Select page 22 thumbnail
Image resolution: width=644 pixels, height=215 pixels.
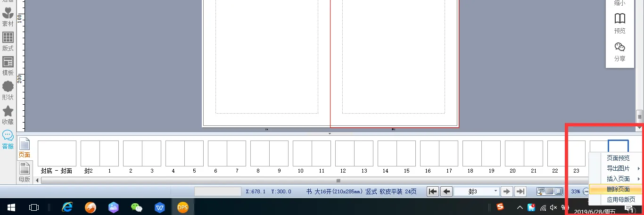pos(557,153)
